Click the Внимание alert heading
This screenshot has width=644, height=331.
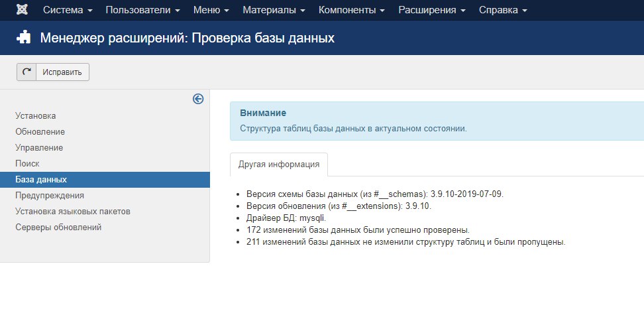click(x=263, y=113)
